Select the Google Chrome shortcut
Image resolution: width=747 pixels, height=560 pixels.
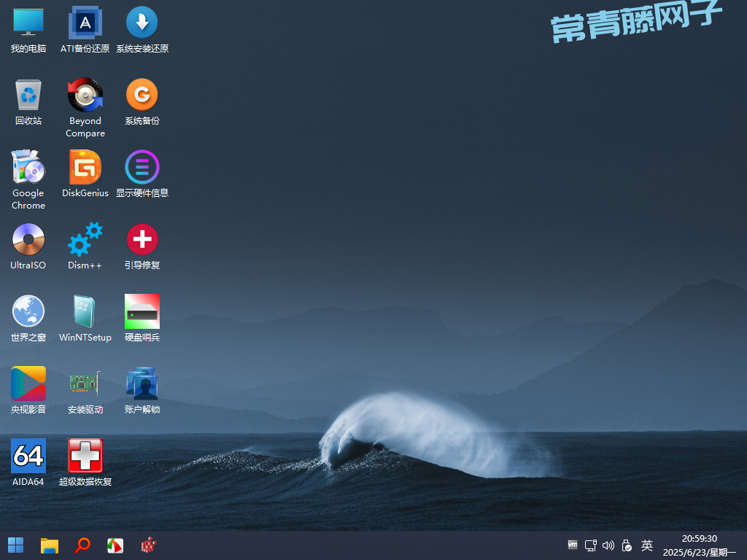28,168
